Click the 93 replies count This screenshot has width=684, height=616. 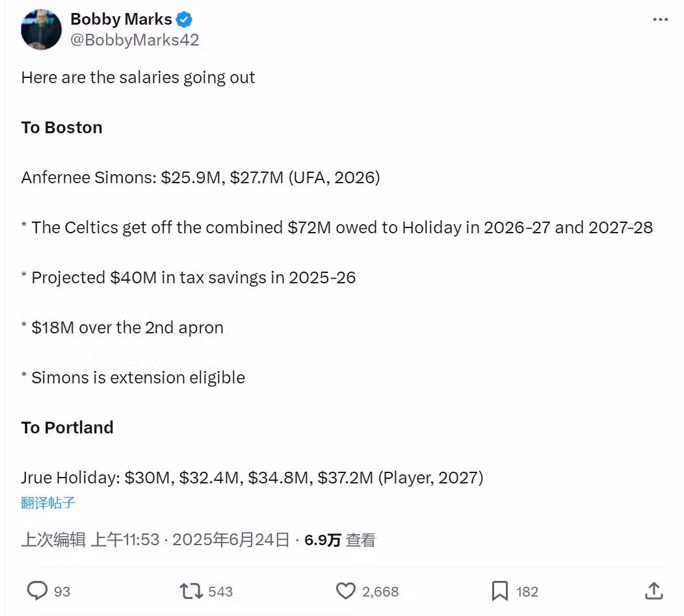(x=62, y=591)
